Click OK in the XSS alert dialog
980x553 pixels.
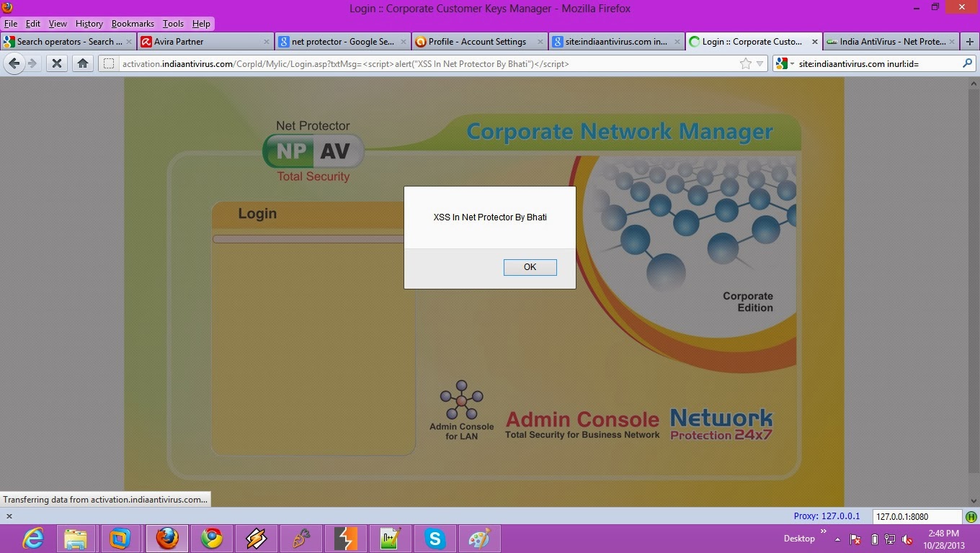[530, 267]
